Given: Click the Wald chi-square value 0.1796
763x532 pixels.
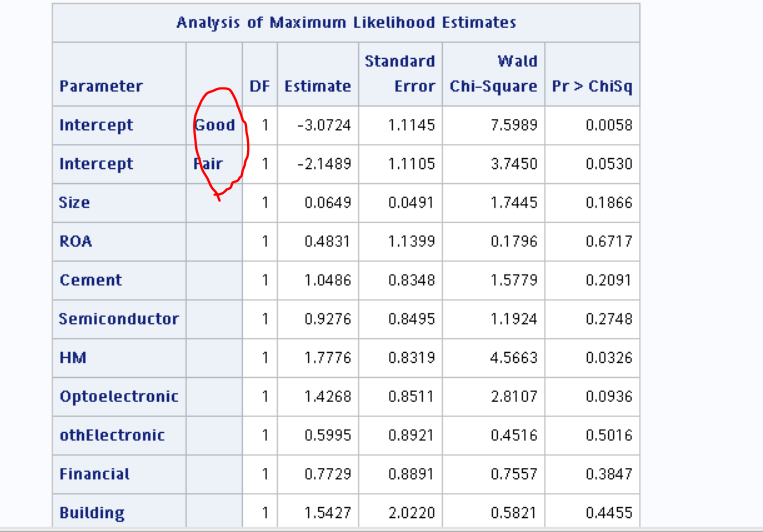Looking at the screenshot, I should pyautogui.click(x=514, y=241).
